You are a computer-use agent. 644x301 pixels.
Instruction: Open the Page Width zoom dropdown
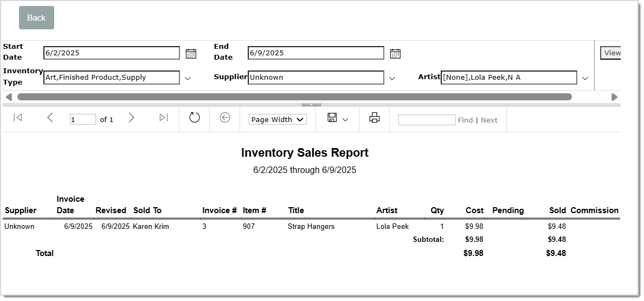(x=278, y=119)
